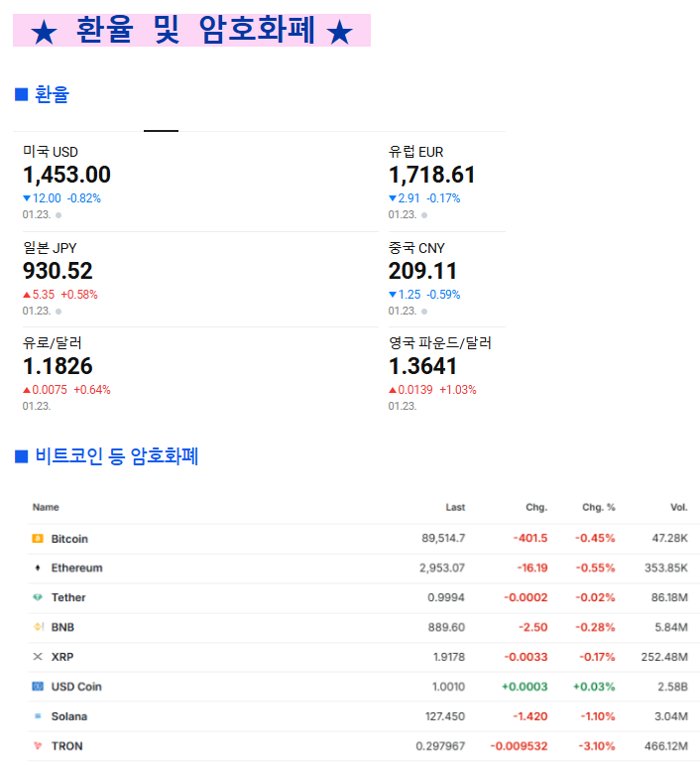Click the Ethereum diamond icon

tap(38, 569)
